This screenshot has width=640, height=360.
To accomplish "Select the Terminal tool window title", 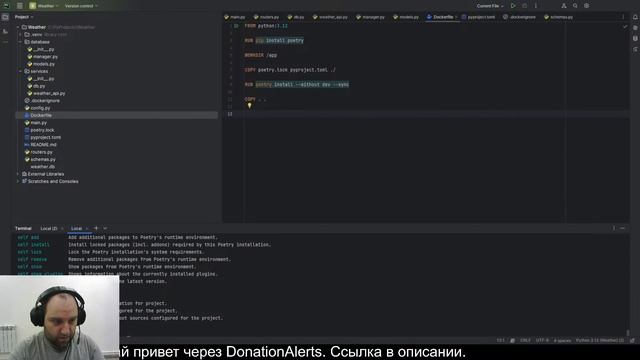I will pyautogui.click(x=23, y=229).
